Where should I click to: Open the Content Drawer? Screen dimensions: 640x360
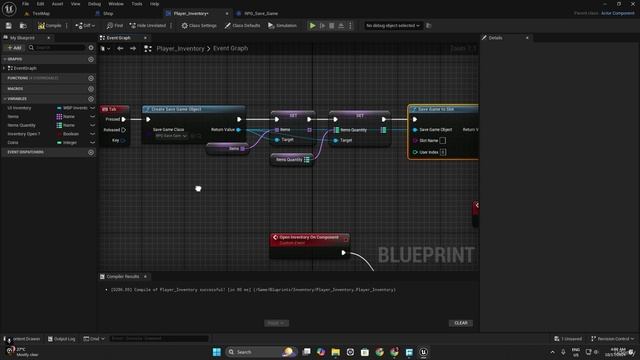point(22,339)
